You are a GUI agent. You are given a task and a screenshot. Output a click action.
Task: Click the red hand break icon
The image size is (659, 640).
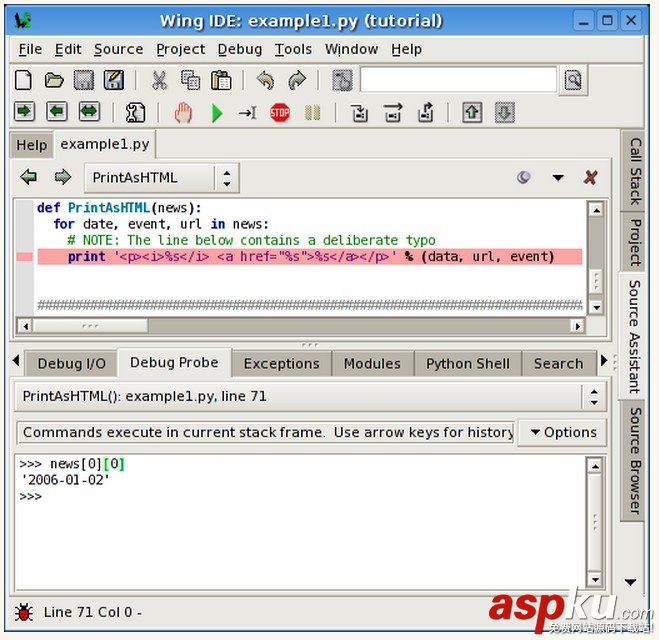[183, 113]
